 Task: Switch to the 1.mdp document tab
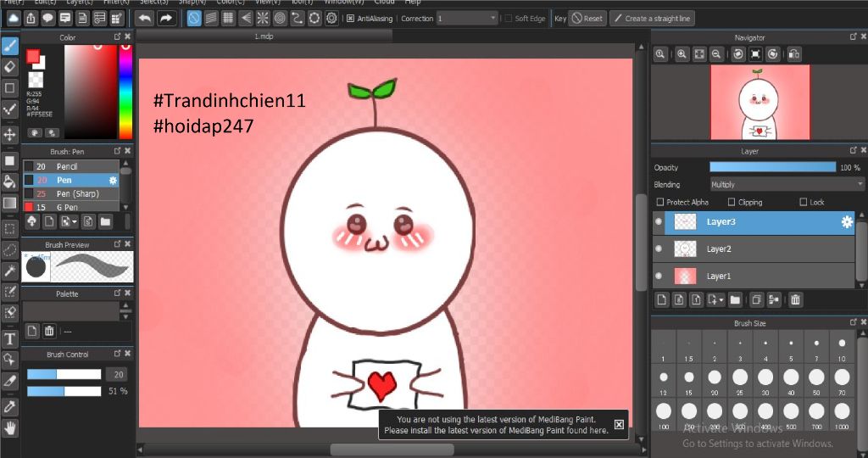point(264,36)
